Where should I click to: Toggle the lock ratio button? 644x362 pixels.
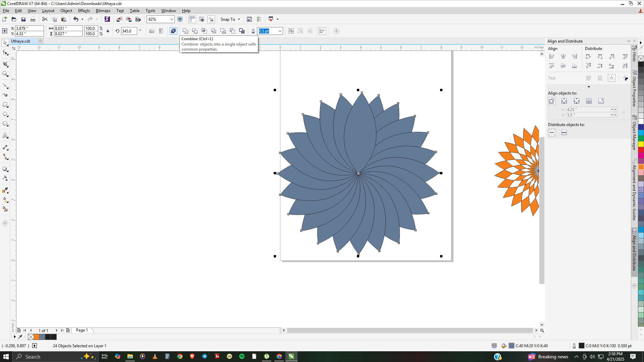click(108, 31)
